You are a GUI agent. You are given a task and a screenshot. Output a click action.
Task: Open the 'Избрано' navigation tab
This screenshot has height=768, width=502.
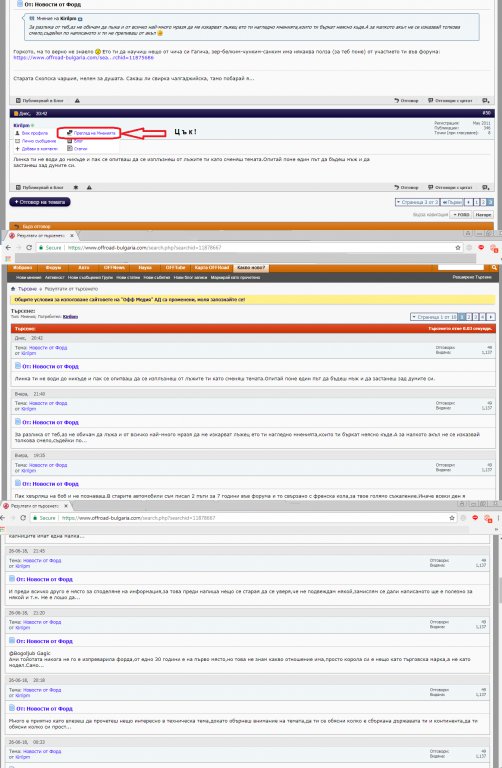(23, 268)
